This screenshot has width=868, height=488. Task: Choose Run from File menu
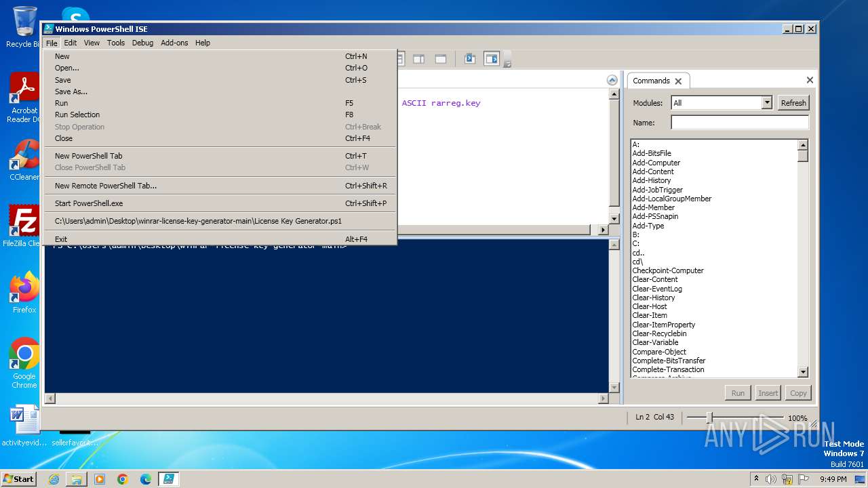click(x=220, y=103)
